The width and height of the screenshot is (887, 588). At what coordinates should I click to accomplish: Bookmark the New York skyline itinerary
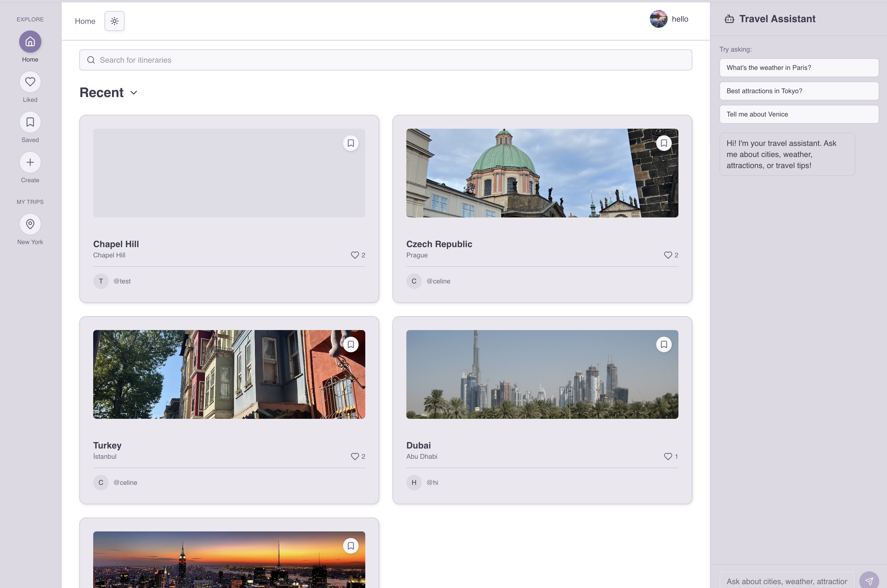(351, 546)
